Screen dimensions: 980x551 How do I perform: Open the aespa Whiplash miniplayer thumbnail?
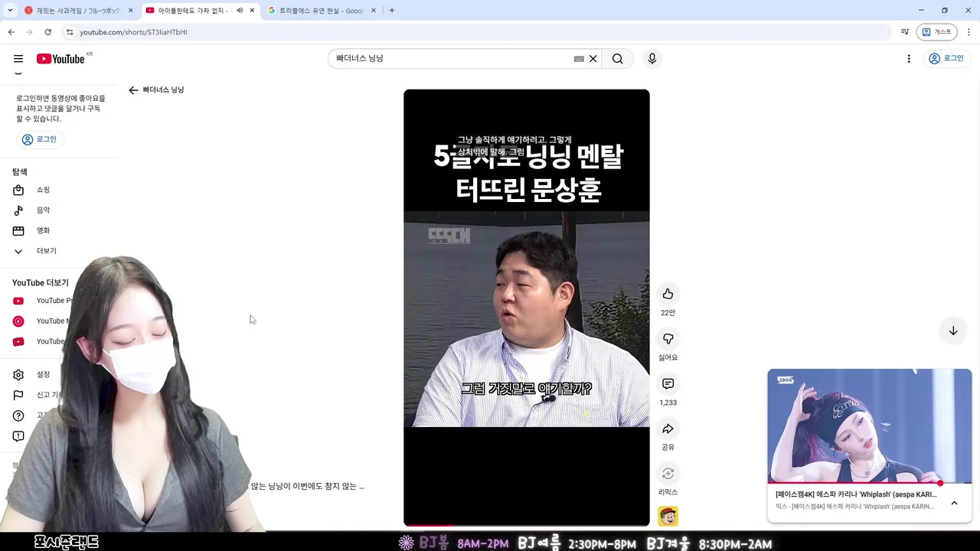click(x=870, y=426)
